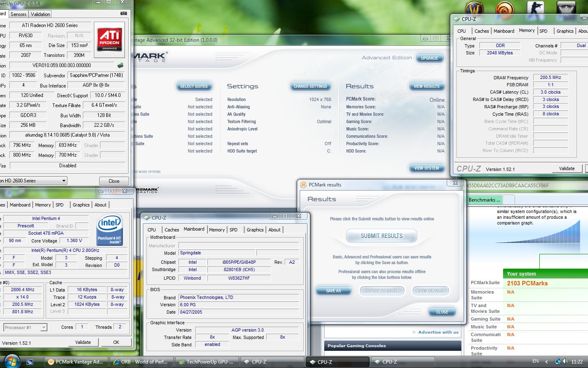The image size is (588, 368).
Task: Expand hidden tray icons arrow
Action: [x=547, y=362]
